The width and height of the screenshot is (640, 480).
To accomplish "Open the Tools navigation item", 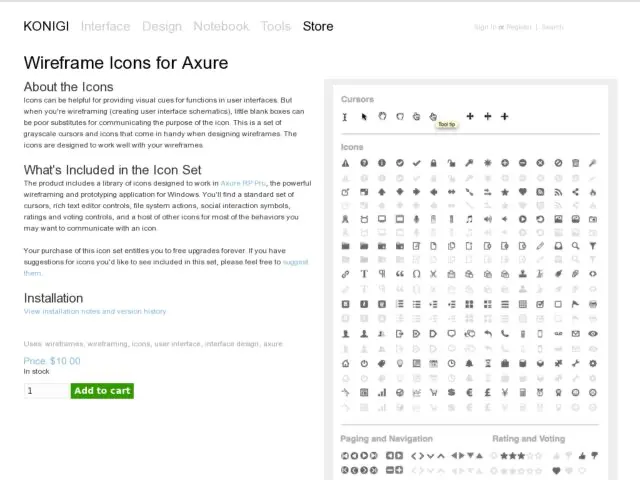I will click(276, 26).
